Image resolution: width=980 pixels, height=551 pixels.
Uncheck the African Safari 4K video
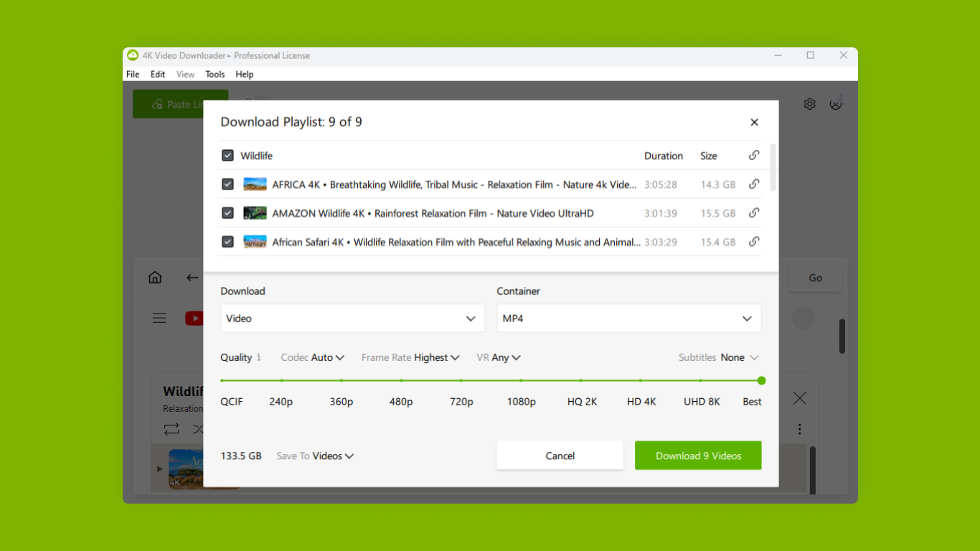[227, 242]
